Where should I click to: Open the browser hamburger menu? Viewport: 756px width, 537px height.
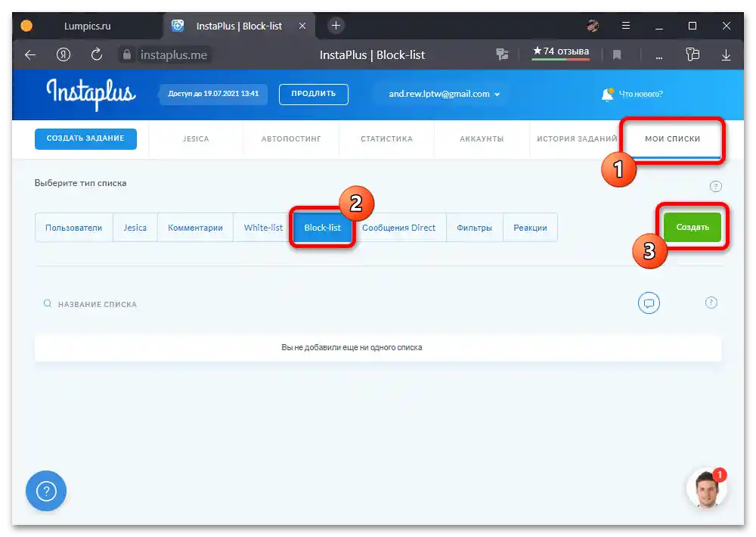click(x=626, y=26)
